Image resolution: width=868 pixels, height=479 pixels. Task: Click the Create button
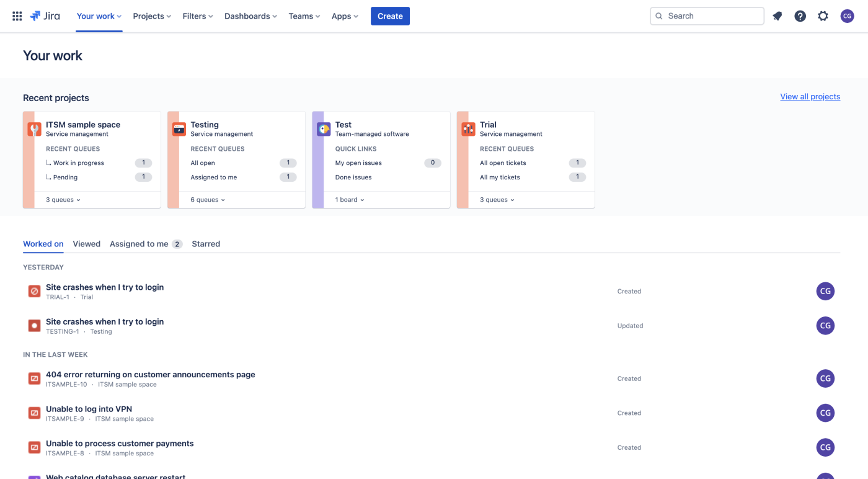(390, 16)
